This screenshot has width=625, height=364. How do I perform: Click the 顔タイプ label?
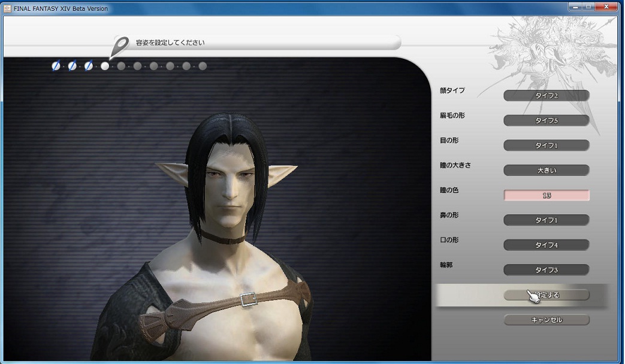click(452, 90)
